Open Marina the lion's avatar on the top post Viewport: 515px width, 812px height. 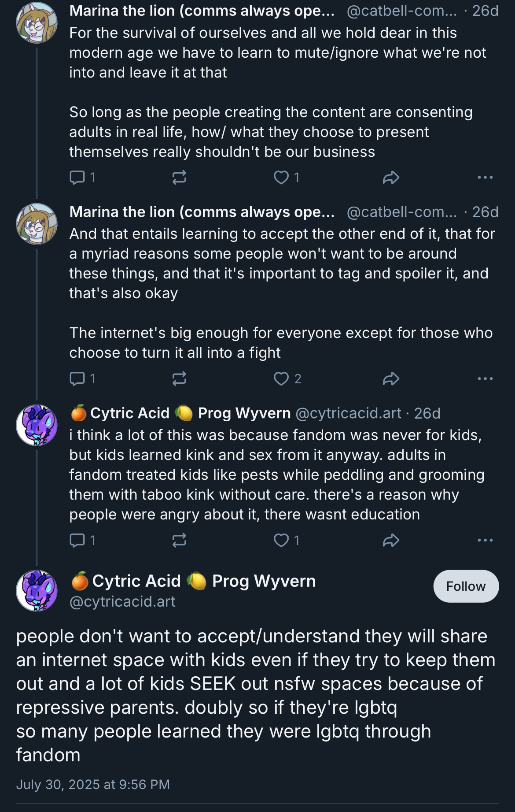[37, 23]
